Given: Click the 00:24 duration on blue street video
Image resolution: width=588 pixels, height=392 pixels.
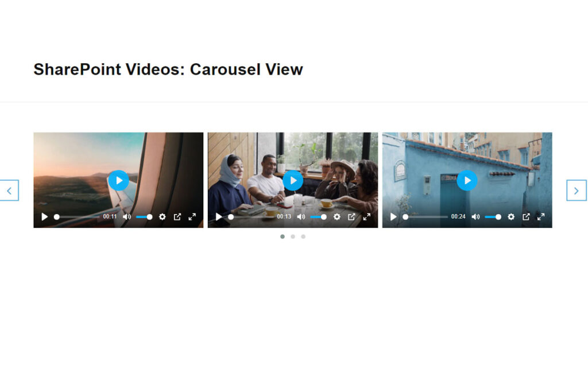Looking at the screenshot, I should coord(458,216).
